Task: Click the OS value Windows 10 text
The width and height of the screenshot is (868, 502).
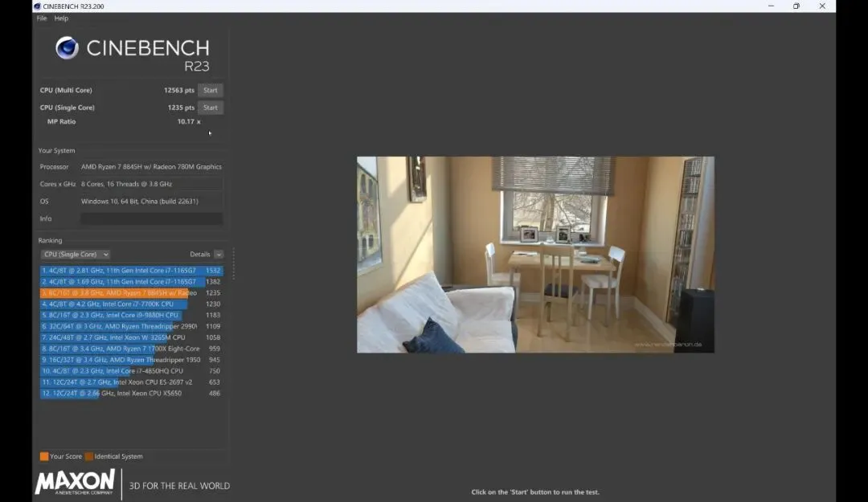Action: coord(140,202)
